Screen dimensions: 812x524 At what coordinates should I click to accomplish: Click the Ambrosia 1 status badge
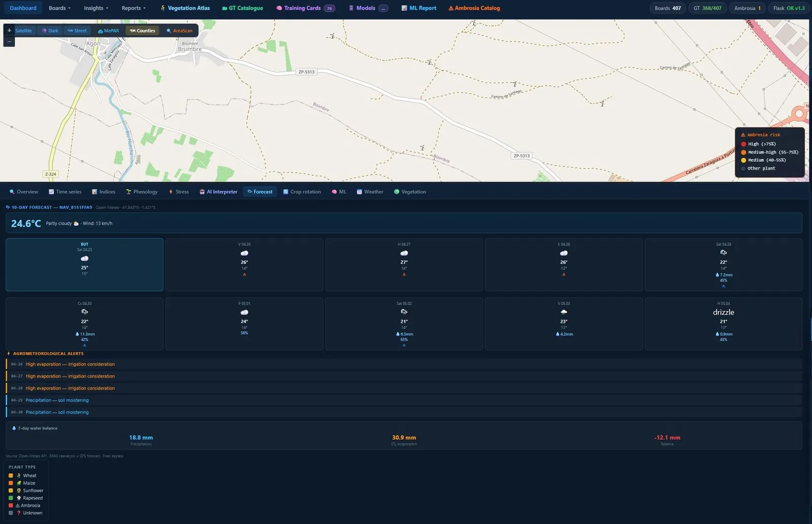[x=748, y=8]
